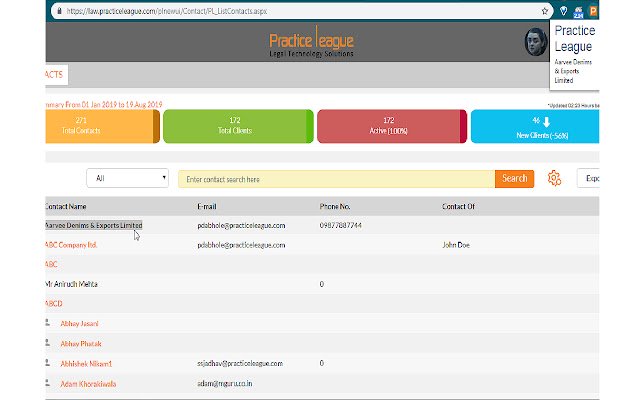Screen dimensions: 640x400
Task: Open the Active (100%) summary card
Action: click(392, 126)
